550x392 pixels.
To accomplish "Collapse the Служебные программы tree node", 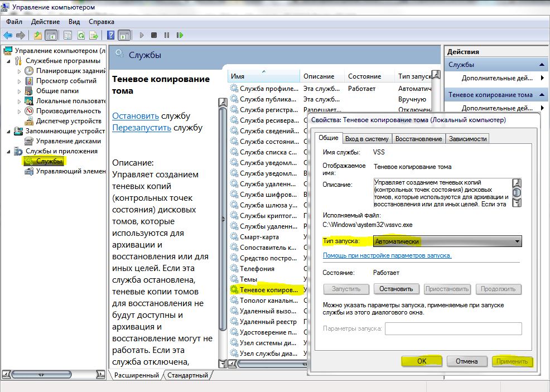I will click(8, 61).
